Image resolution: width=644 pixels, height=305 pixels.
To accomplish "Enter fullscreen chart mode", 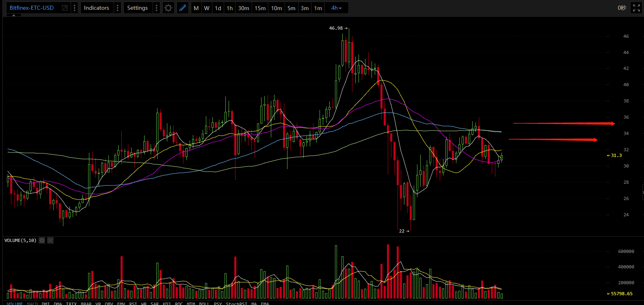I will point(636,8).
